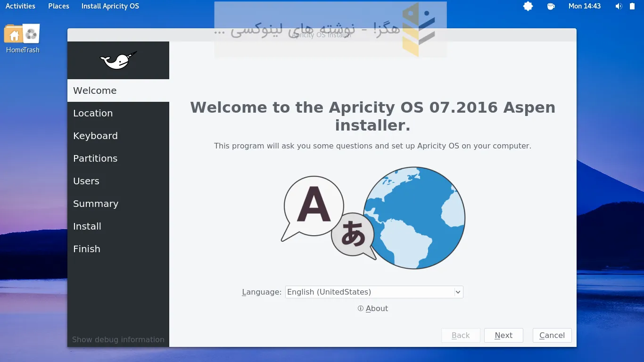Viewport: 644px width, 362px height.
Task: Open the Language dropdown
Action: point(374,292)
